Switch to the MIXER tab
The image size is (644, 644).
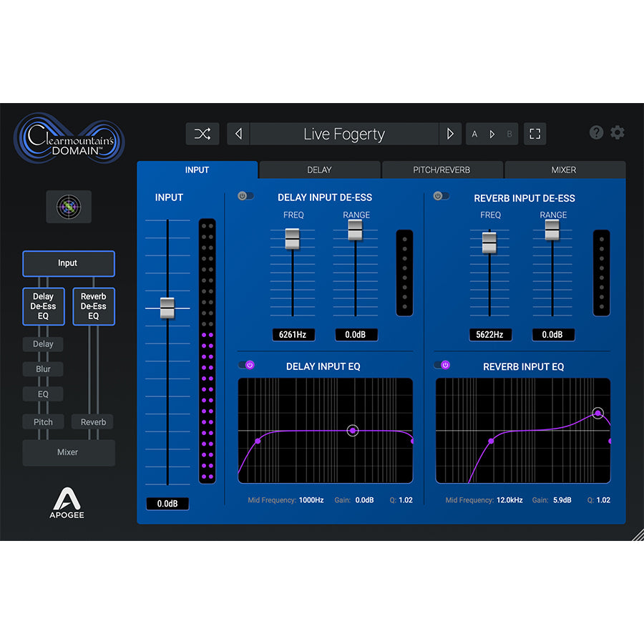(565, 170)
